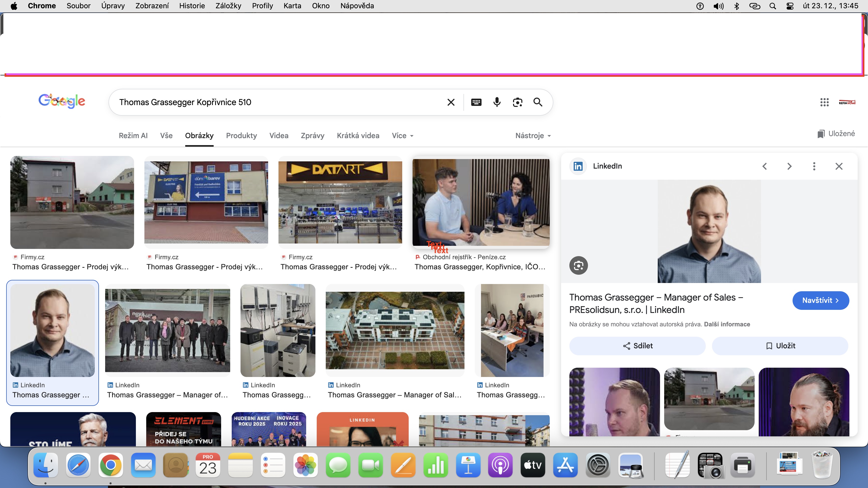Go to previous image in preview panel
Viewport: 868px width, 488px height.
click(x=765, y=166)
